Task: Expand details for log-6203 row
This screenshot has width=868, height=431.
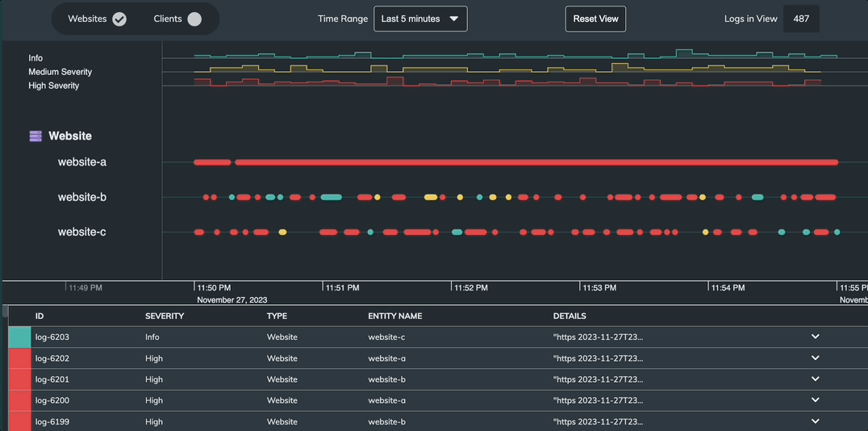Action: click(815, 337)
